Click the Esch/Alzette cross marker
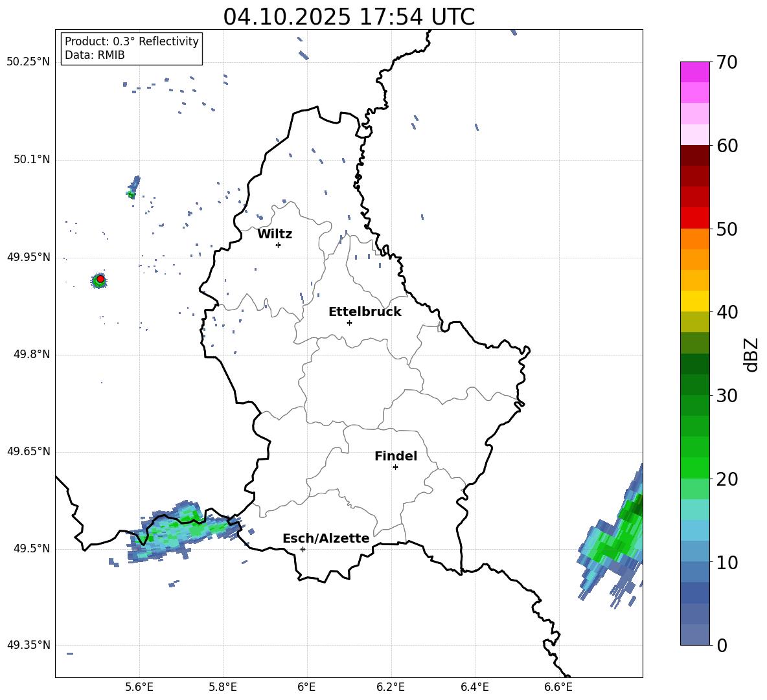This screenshot has height=700, width=767. (303, 549)
